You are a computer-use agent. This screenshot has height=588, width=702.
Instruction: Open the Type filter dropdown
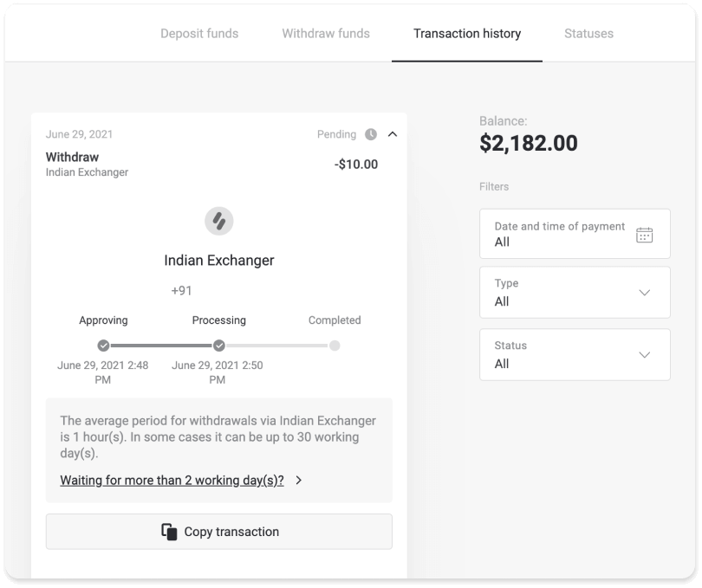[x=644, y=293]
